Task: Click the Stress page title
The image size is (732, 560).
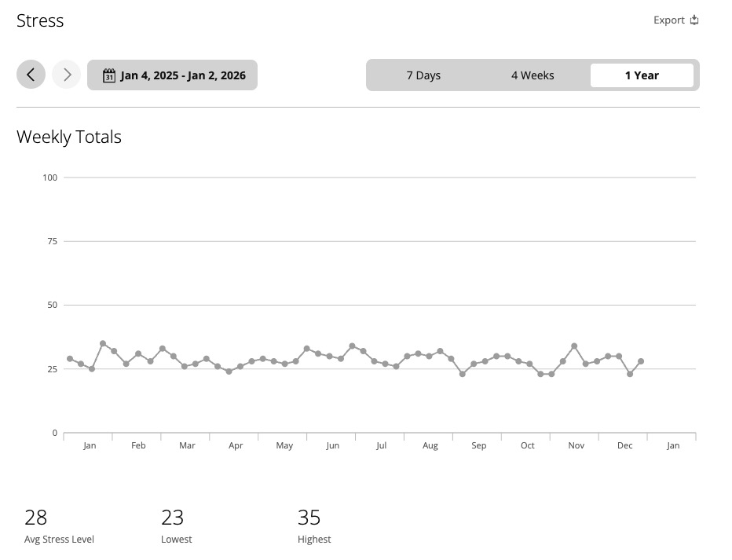Action: tap(40, 20)
